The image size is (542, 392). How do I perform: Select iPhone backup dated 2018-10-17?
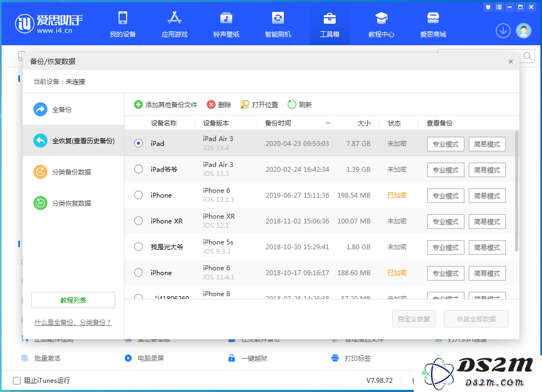tap(138, 273)
